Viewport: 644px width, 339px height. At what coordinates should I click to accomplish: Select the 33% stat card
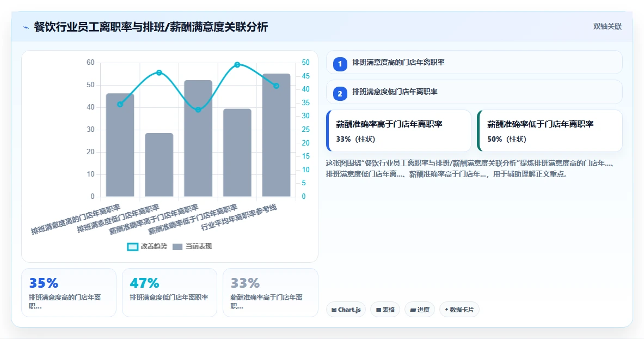point(270,293)
